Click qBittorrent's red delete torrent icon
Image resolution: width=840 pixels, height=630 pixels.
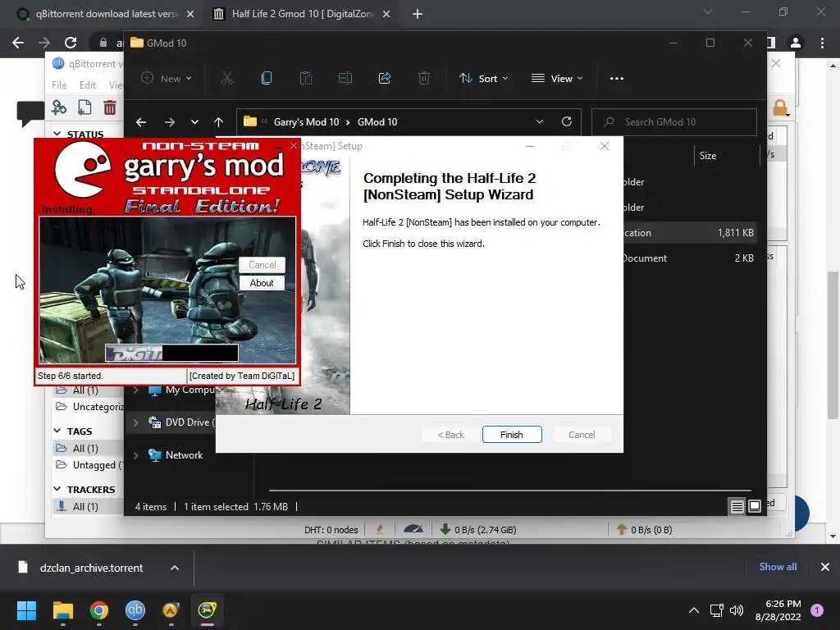pyautogui.click(x=110, y=107)
